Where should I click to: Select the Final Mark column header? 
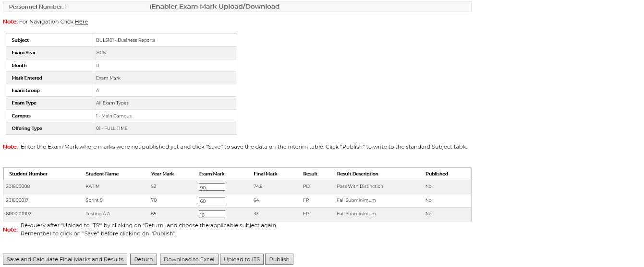(x=265, y=174)
